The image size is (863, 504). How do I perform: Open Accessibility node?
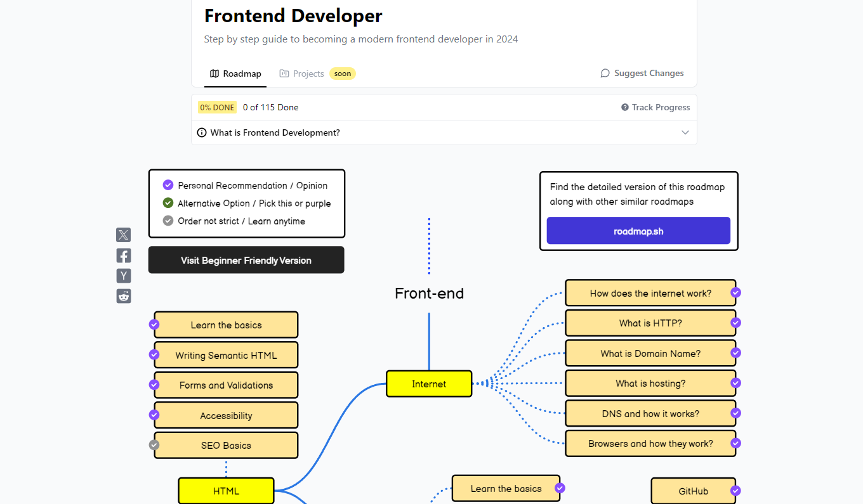click(226, 415)
